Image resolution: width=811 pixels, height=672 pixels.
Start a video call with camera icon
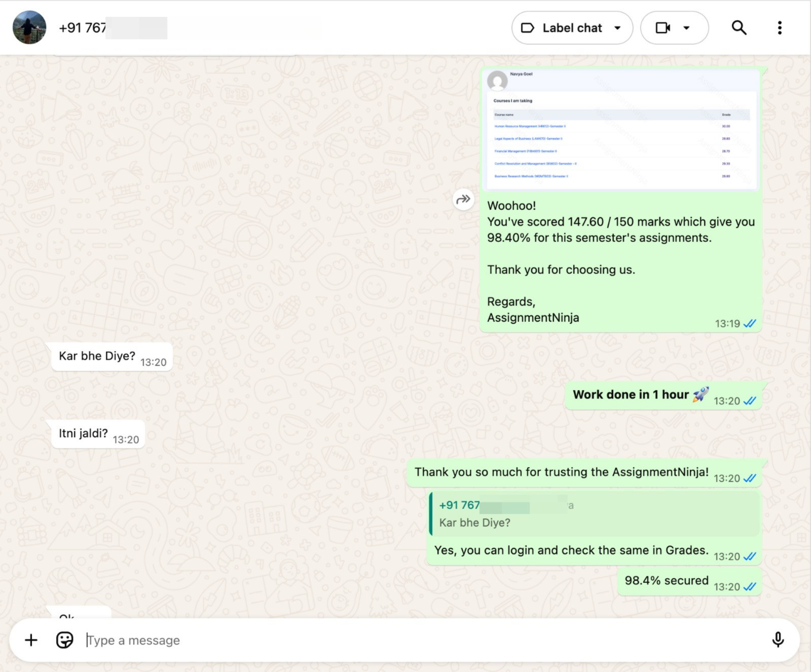tap(663, 28)
